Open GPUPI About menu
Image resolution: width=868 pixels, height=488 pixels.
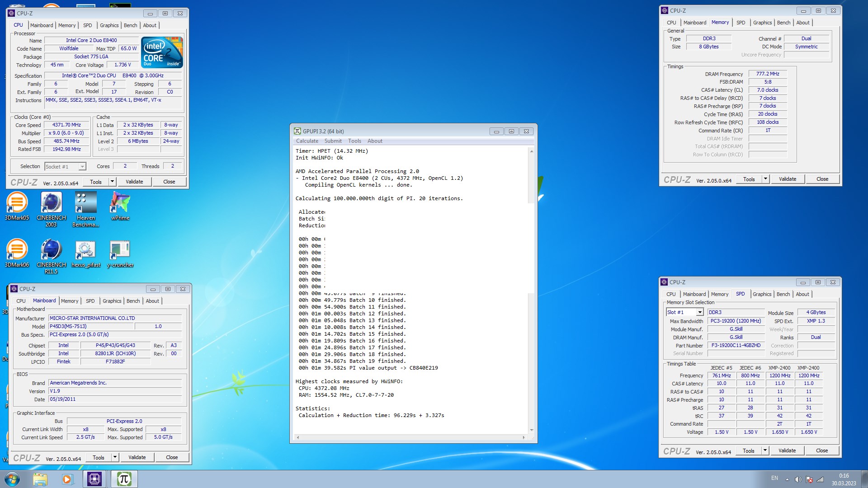coord(375,141)
